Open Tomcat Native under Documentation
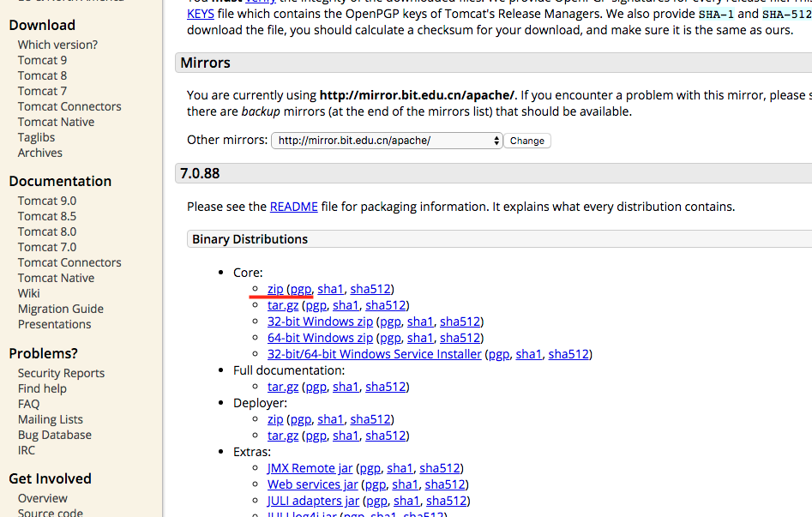812x517 pixels. click(56, 278)
